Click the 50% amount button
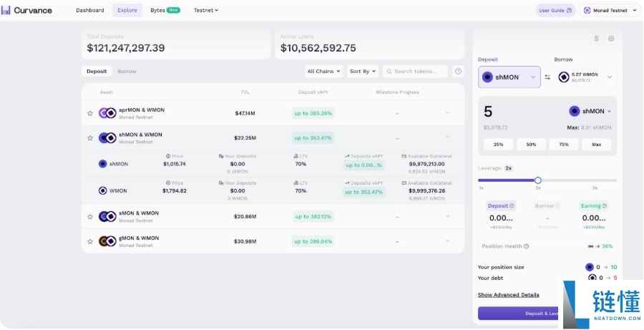 531,144
